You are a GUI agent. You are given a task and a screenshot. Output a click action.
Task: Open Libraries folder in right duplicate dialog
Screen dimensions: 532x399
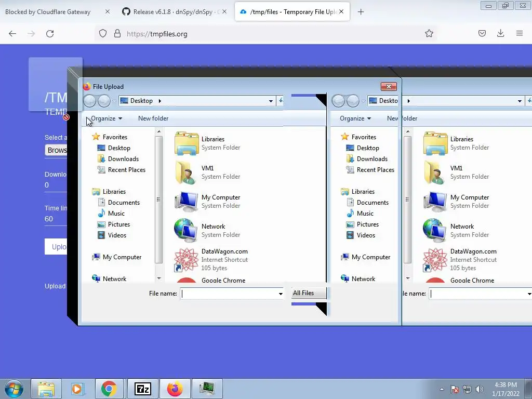(x=456, y=143)
